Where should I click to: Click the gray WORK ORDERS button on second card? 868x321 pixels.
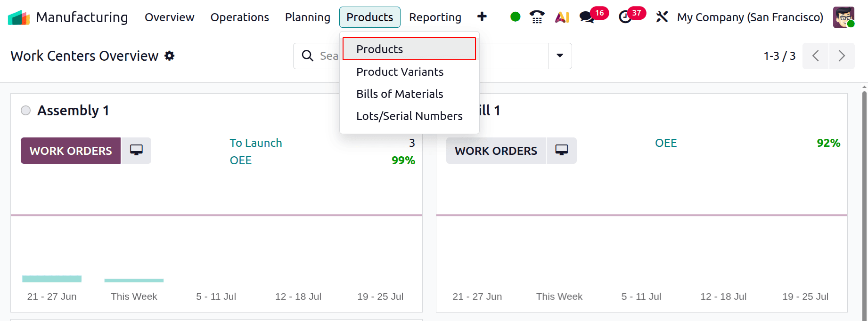pyautogui.click(x=496, y=151)
